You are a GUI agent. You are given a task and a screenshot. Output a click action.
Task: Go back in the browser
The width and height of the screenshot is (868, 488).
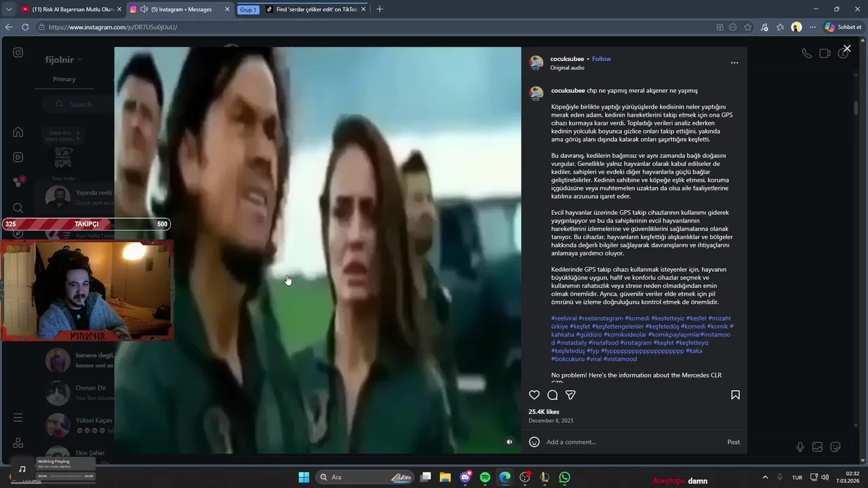[x=9, y=27]
